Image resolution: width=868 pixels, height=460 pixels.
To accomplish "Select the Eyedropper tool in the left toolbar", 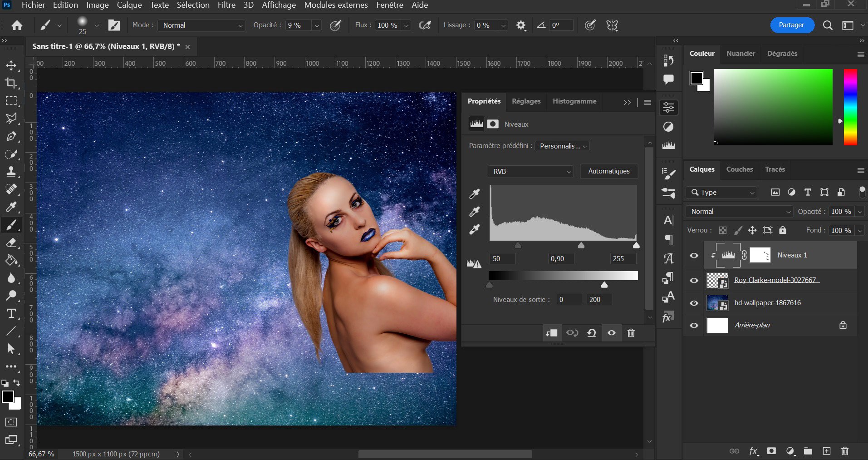I will click(x=11, y=207).
